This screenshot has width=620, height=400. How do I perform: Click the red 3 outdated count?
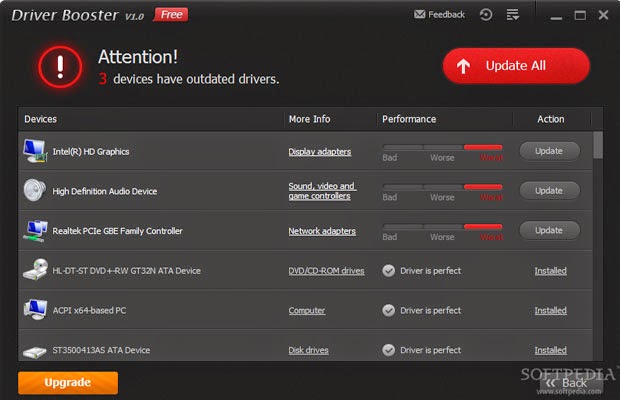(103, 79)
